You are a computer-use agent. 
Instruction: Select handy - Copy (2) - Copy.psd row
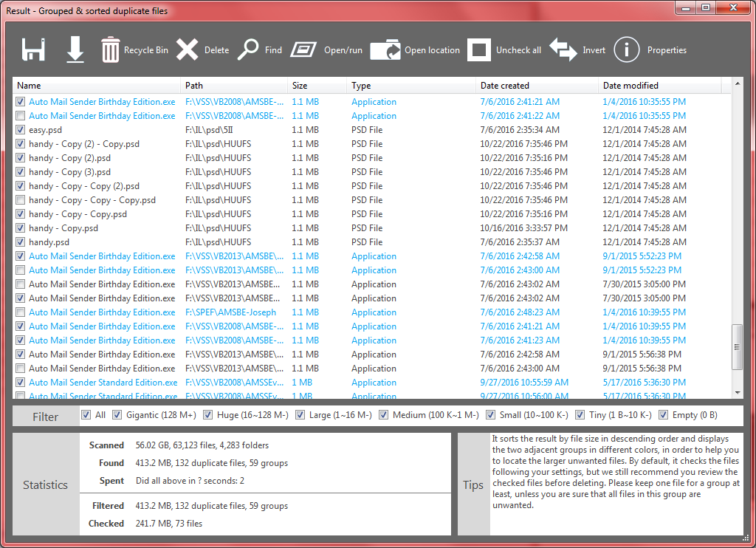[x=371, y=144]
